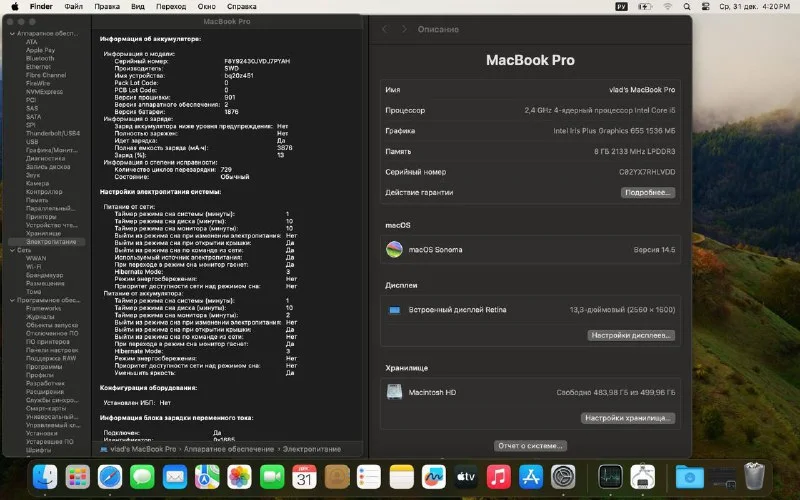Open Control Center in menu bar
The height and width of the screenshot is (500, 800).
coord(706,7)
